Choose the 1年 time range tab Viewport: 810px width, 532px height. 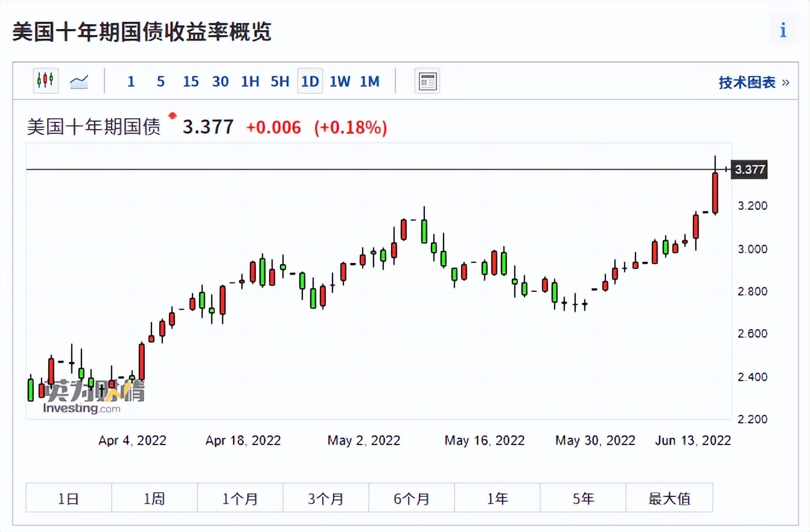coord(497,498)
